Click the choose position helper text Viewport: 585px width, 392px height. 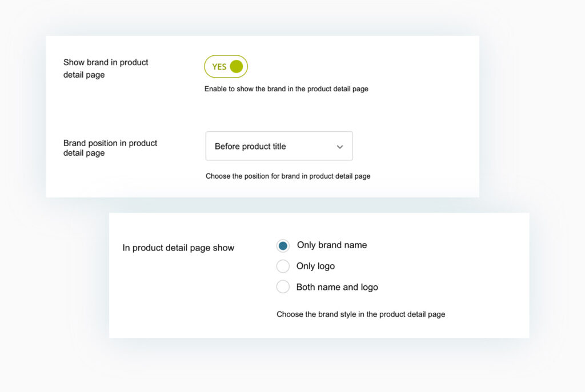point(288,176)
